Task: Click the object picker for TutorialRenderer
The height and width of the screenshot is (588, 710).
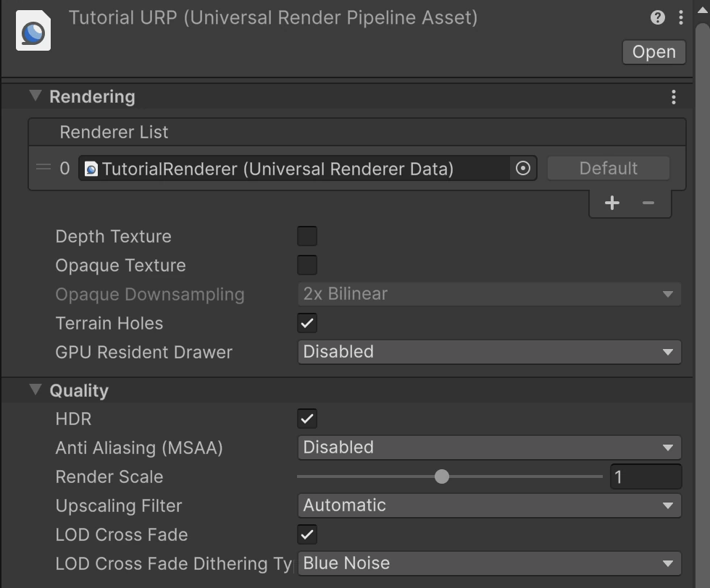Action: click(x=523, y=169)
